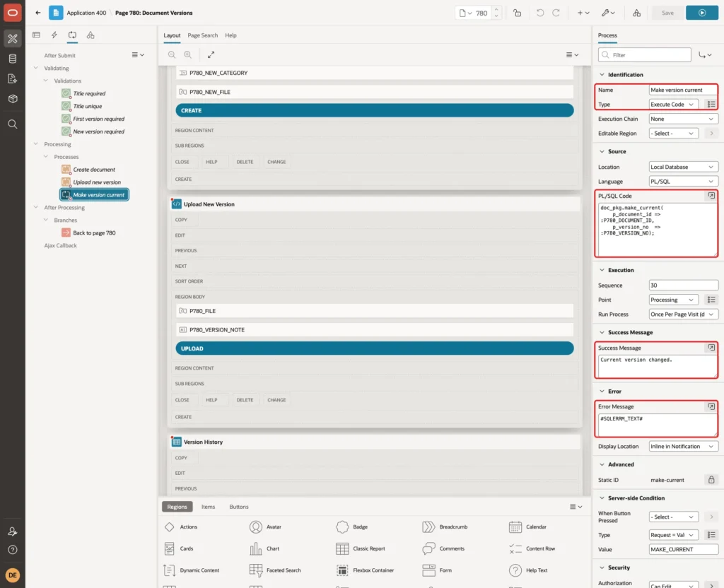Select the P780_VERSION_NOTE item
Screen dimensions: 724x588
(375, 329)
